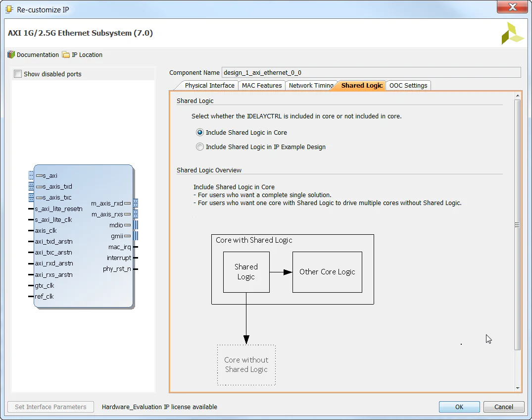532x420 pixels.
Task: Open the Documentation for this IP
Action: click(x=34, y=54)
